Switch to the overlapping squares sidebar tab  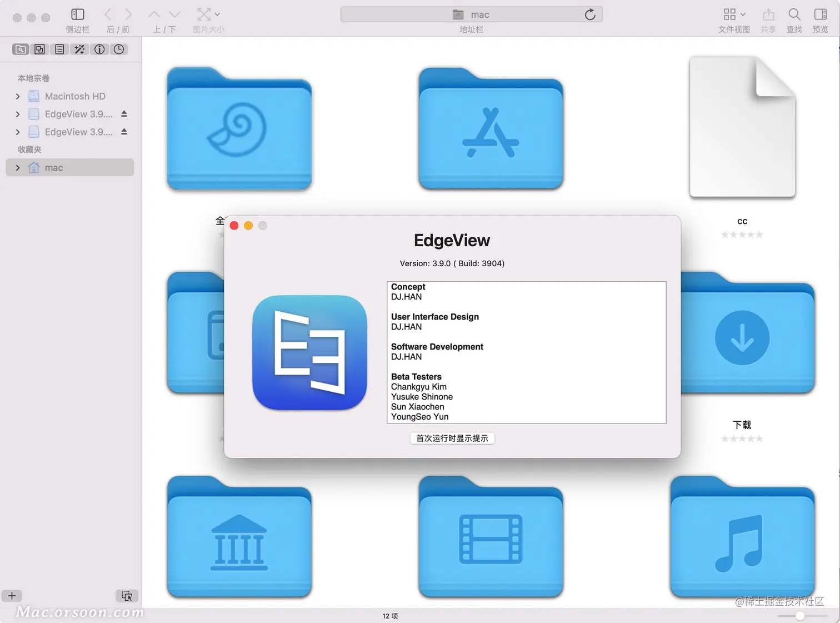click(40, 49)
